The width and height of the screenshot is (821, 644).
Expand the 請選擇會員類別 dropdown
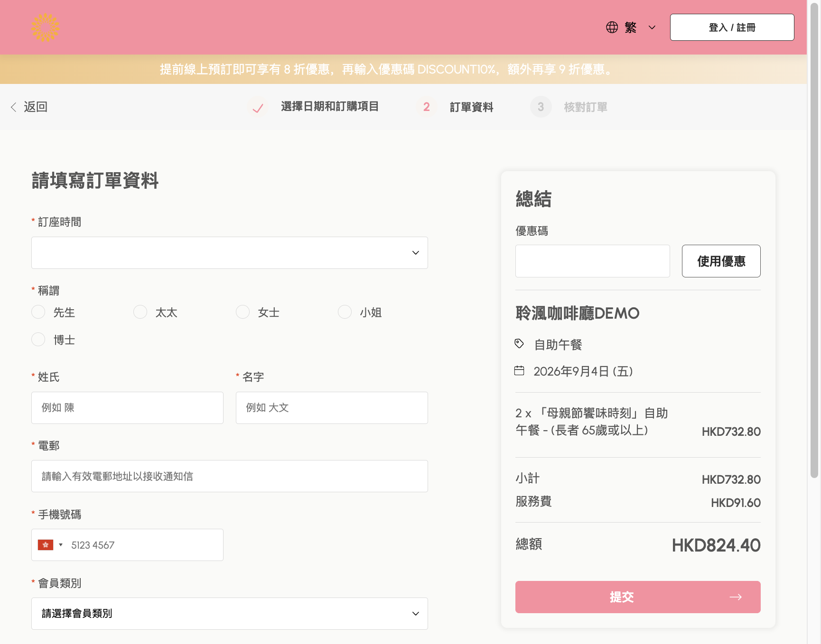(230, 614)
